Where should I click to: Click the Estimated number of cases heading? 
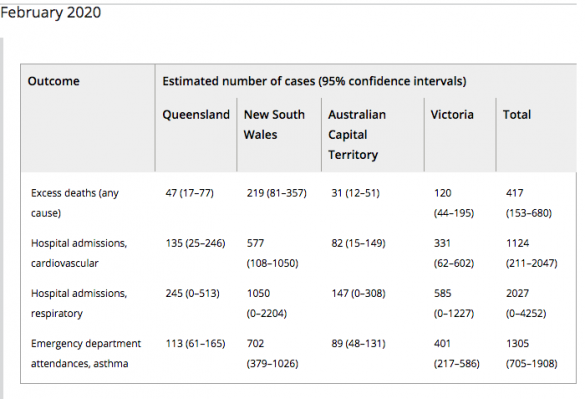point(314,81)
